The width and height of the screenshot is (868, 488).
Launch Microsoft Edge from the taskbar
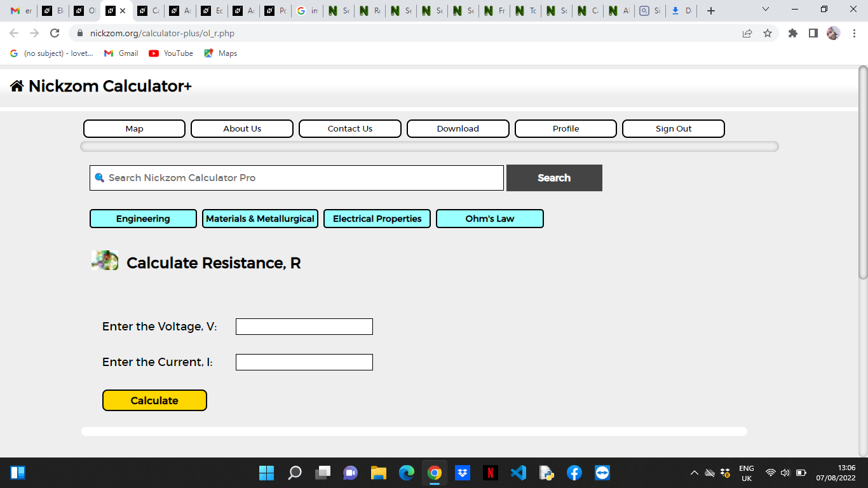pyautogui.click(x=407, y=473)
